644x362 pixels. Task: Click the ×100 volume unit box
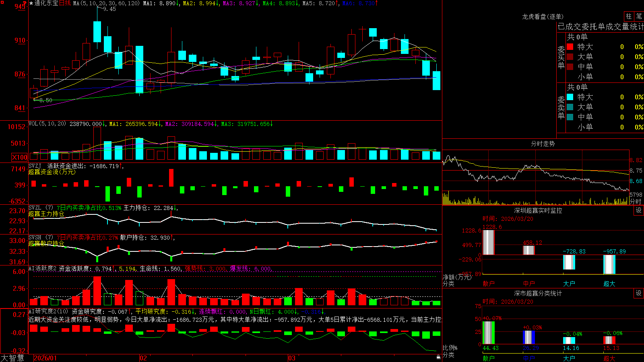click(x=20, y=157)
